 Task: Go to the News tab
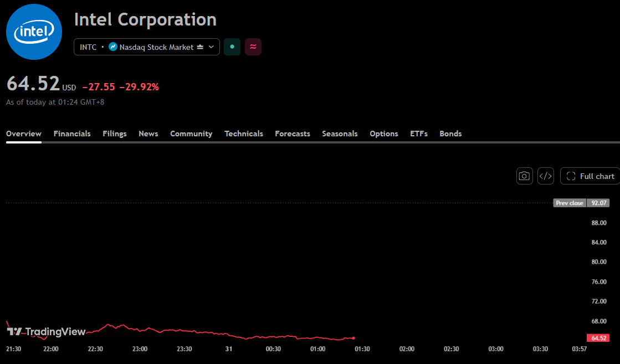click(148, 134)
